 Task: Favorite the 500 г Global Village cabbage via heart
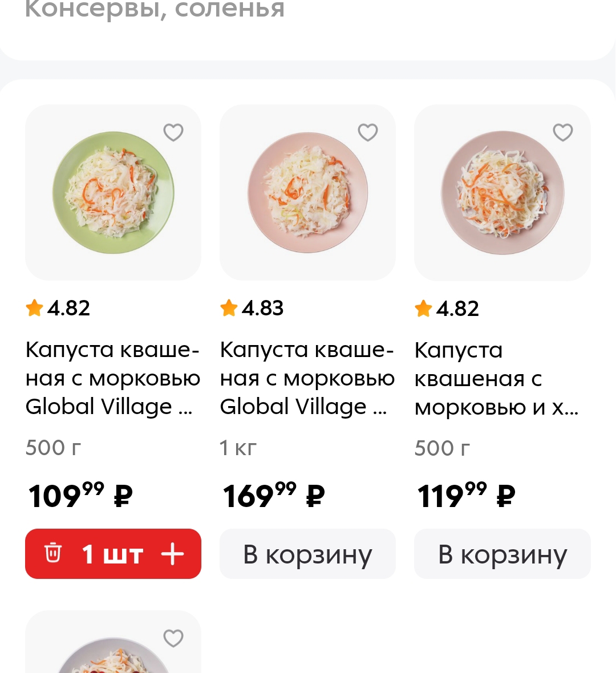click(173, 132)
